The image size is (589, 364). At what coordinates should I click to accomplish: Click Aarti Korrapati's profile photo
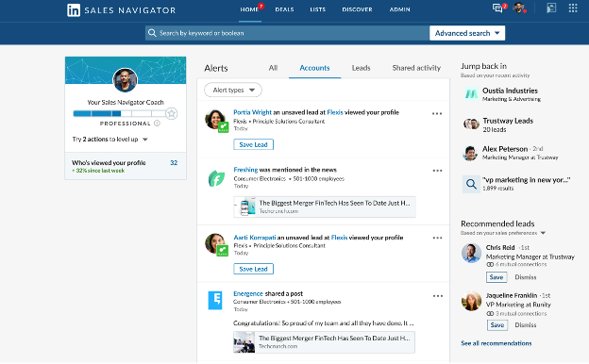[215, 244]
